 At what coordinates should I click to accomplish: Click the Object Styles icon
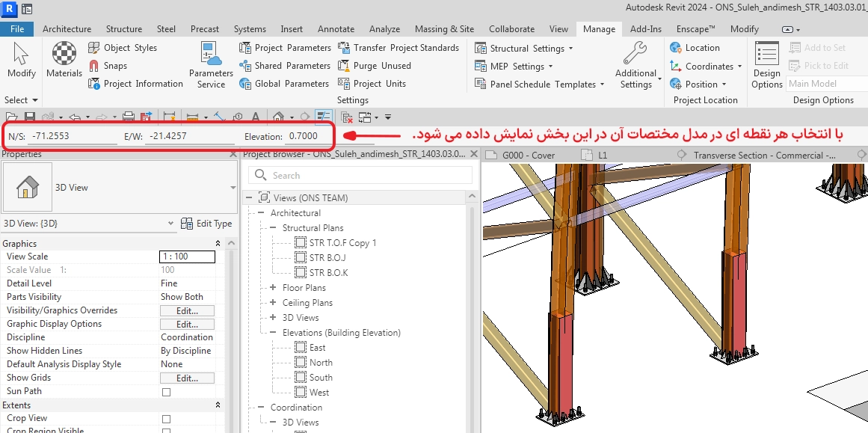pos(94,48)
